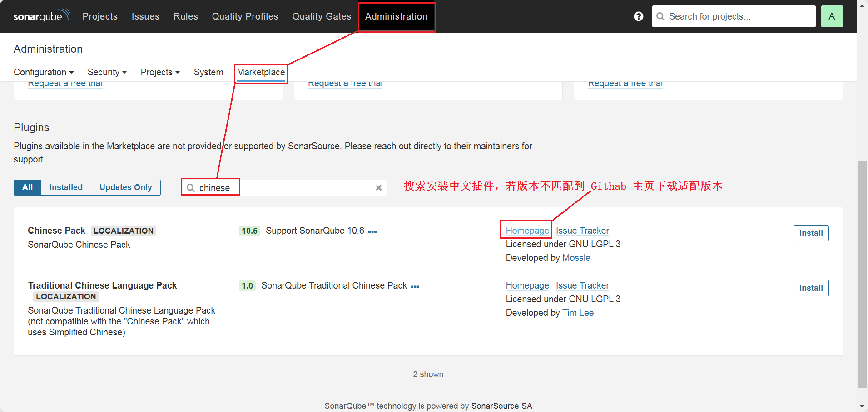Open Issues in top navigation
Screen dimensions: 868x412
tap(145, 16)
